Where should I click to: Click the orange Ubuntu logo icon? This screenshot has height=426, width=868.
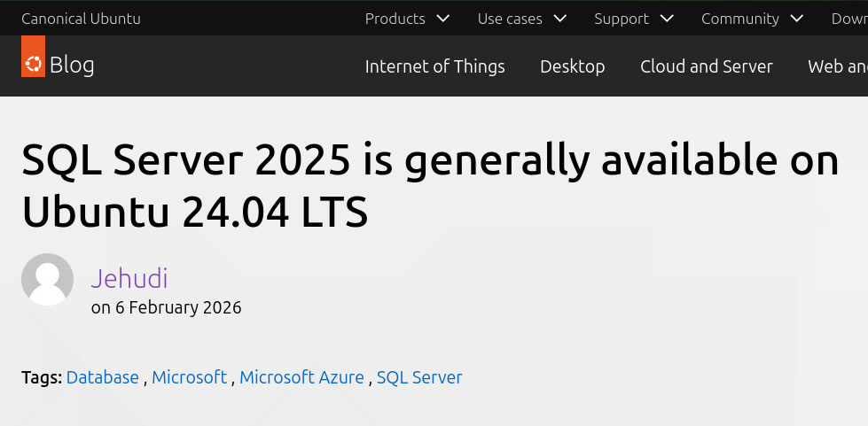tap(33, 57)
